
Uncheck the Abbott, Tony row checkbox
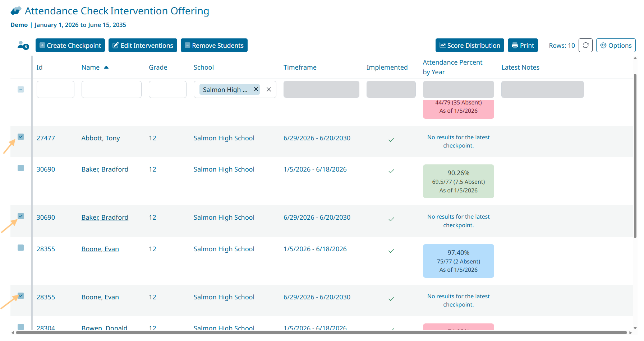(21, 137)
